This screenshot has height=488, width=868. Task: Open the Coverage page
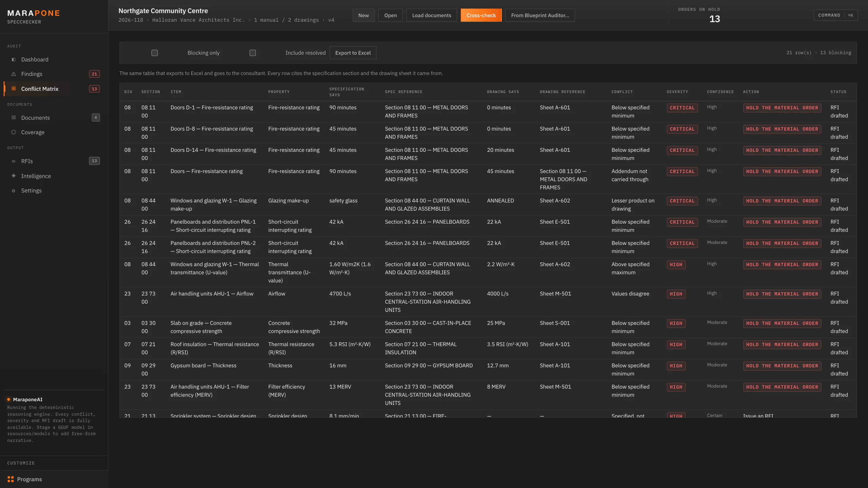pos(54,132)
